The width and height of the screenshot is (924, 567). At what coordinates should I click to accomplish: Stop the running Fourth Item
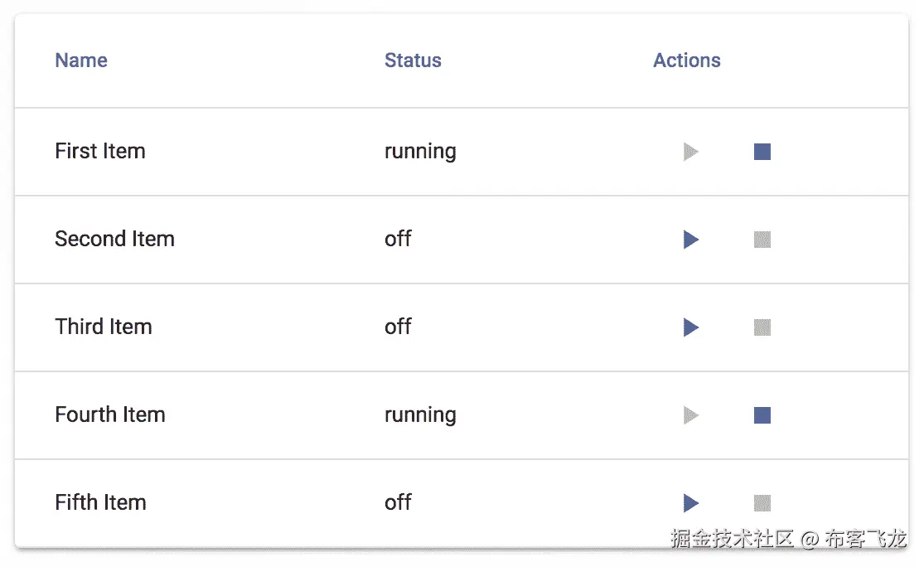point(762,415)
